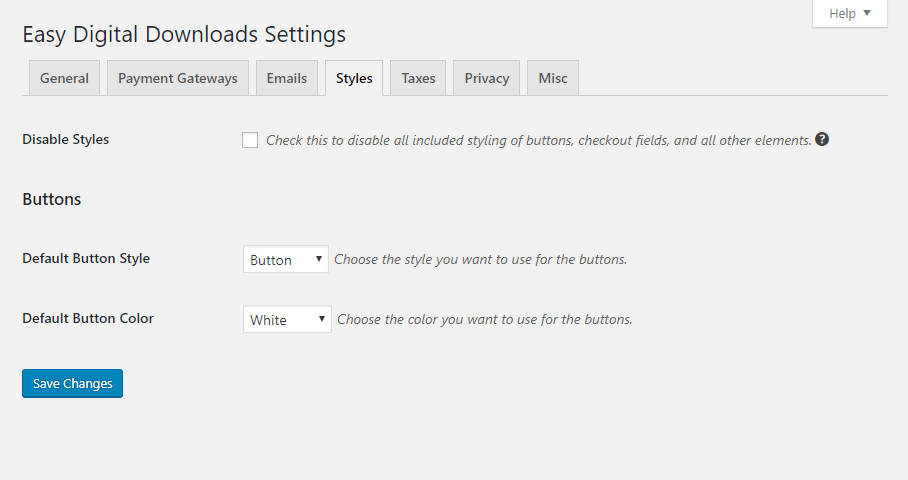Click the question mark tooltip icon
The image size is (908, 480).
pos(822,139)
